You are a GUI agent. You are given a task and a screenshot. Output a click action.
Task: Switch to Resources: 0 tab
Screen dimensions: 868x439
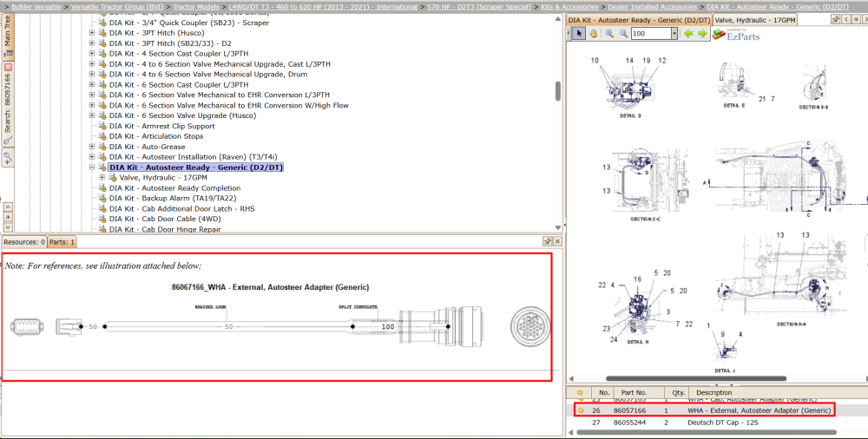coord(24,242)
